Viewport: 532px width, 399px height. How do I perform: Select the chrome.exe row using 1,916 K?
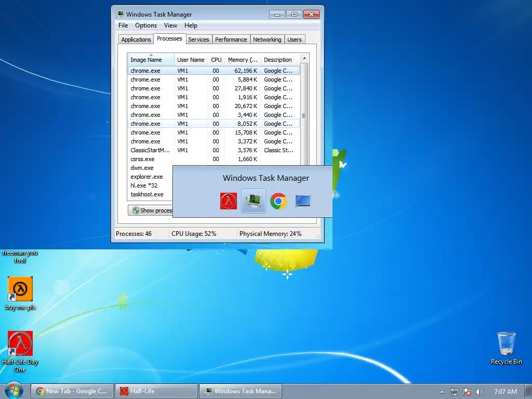tap(214, 97)
